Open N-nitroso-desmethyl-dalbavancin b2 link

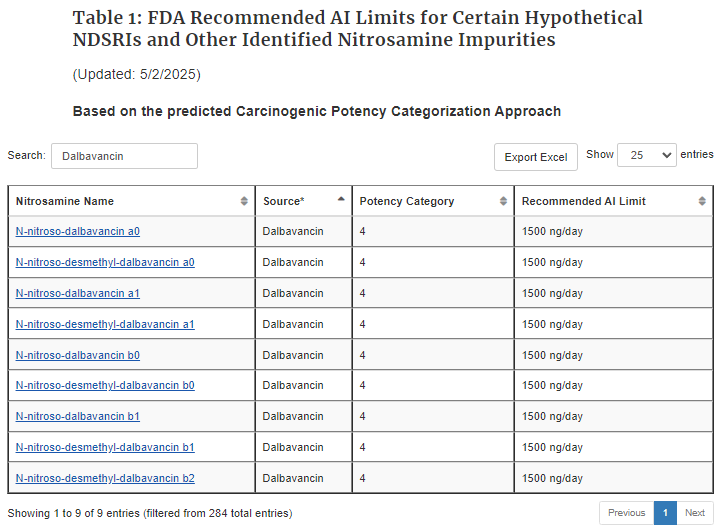click(105, 478)
